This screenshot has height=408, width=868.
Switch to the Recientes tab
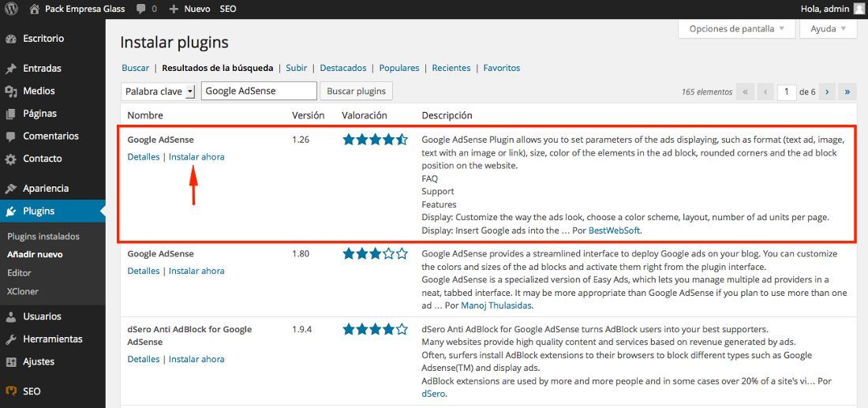pos(451,68)
